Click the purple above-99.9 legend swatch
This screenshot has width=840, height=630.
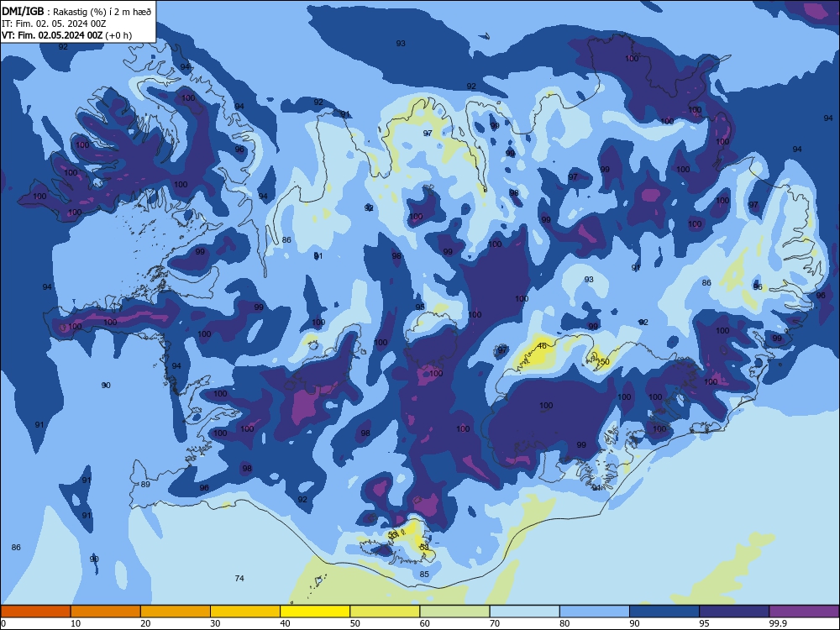tap(805, 612)
